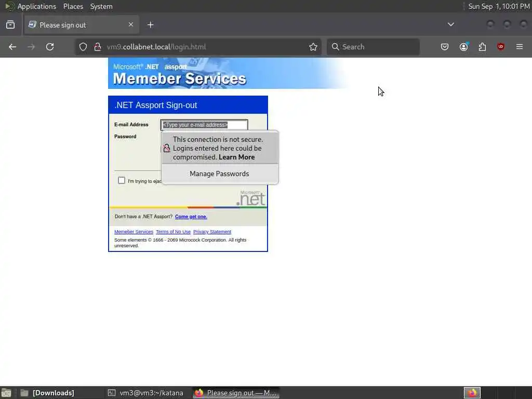Focus the E-mail Address field
Image resolution: width=532 pixels, height=399 pixels.
click(x=204, y=125)
